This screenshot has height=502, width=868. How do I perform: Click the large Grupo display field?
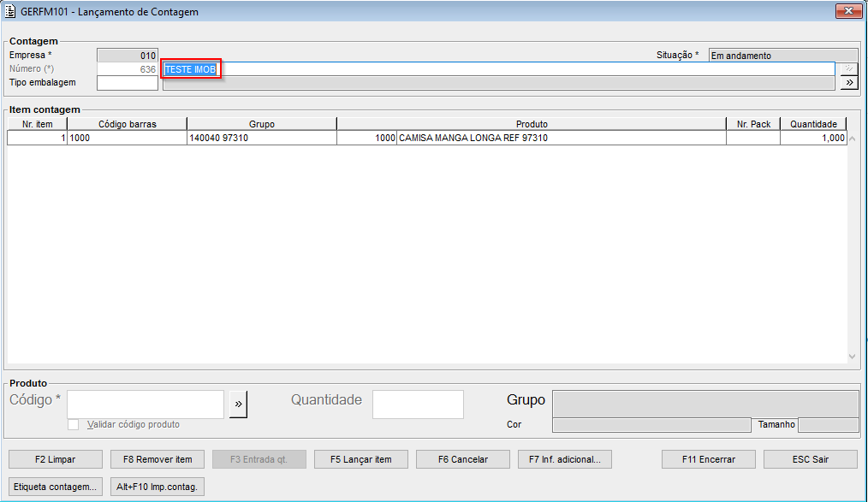coord(705,404)
